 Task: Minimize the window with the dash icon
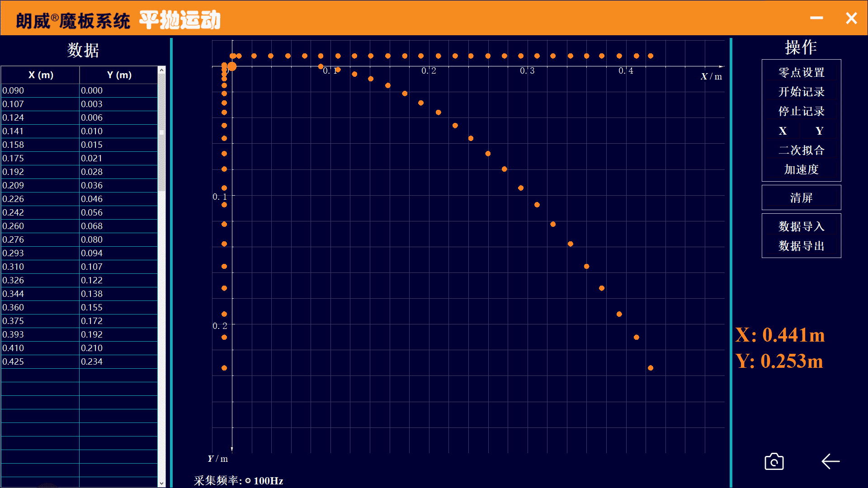(816, 18)
